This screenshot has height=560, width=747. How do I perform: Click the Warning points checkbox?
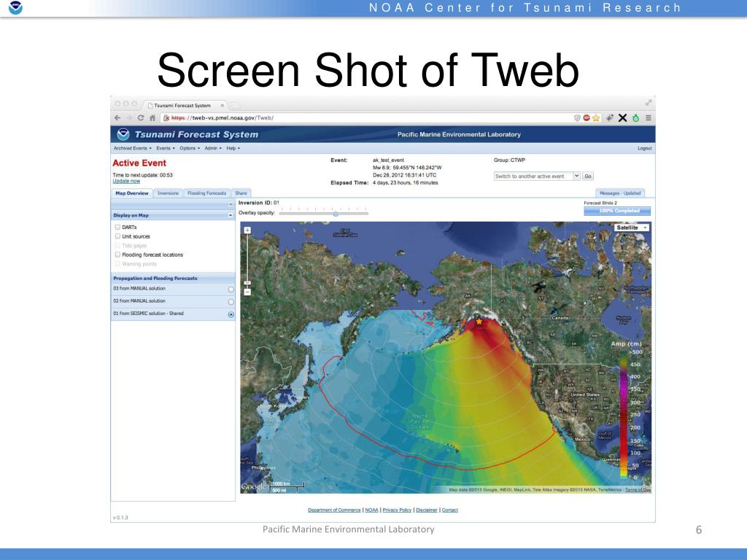point(117,264)
